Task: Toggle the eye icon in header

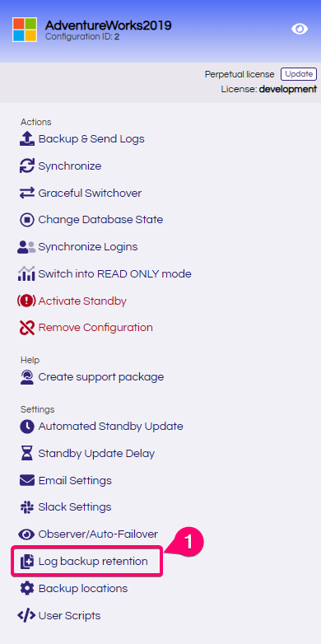Action: (x=300, y=29)
